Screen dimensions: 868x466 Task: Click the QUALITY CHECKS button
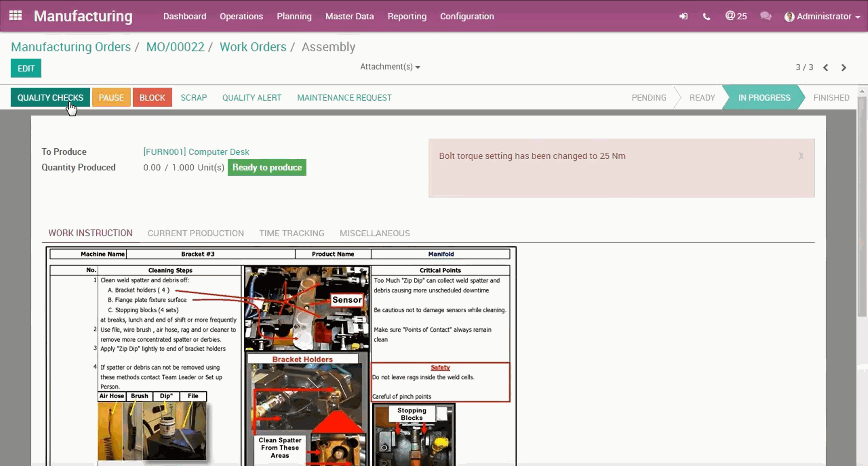coord(50,97)
